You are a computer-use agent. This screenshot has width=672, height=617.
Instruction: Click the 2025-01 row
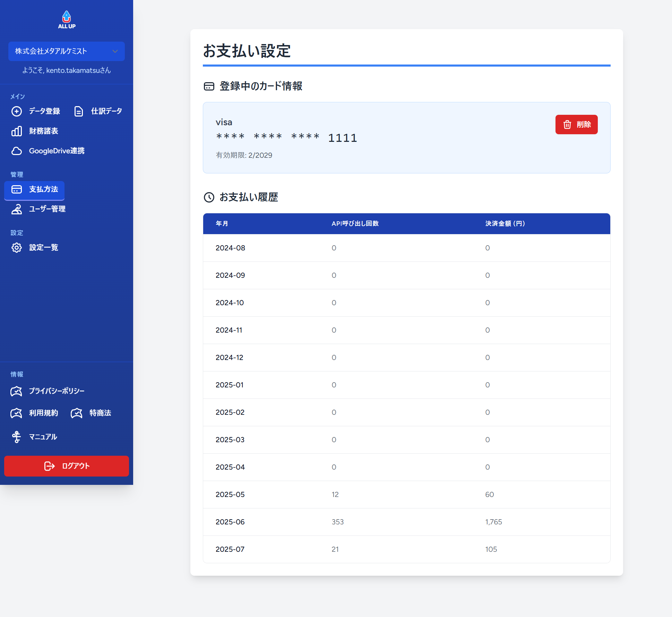click(x=407, y=385)
